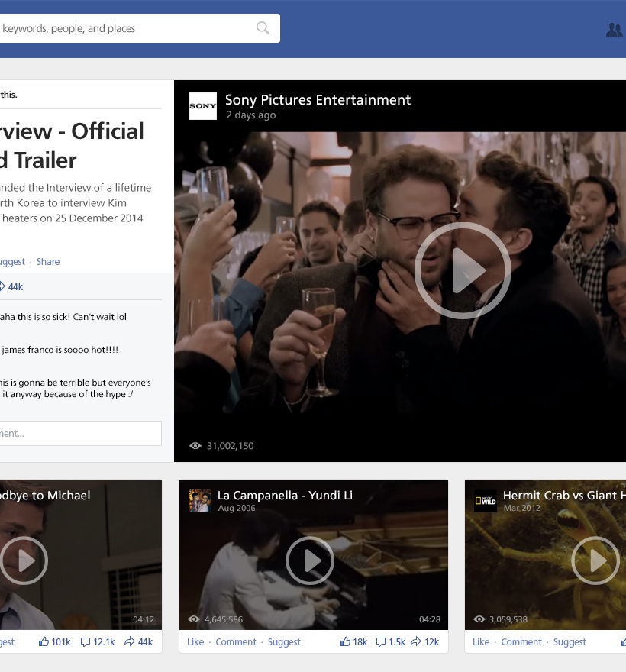
Task: Click Comment under La Campanella video
Action: (236, 642)
